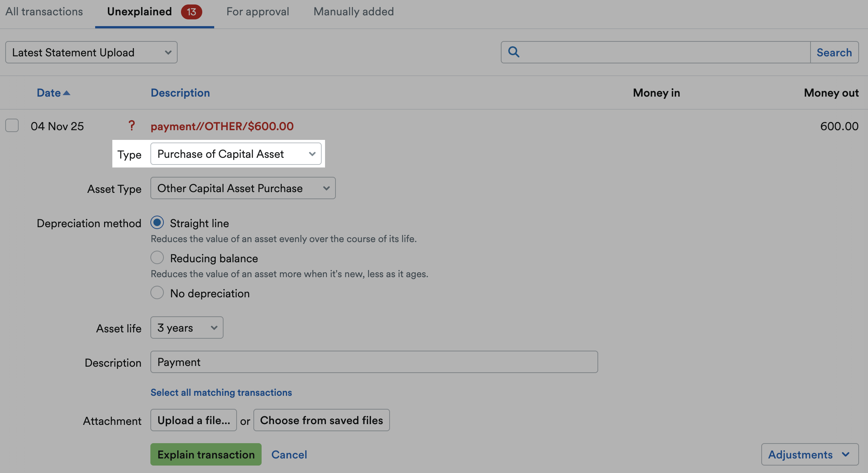Click the Money out column header
The image size is (868, 473).
(831, 93)
